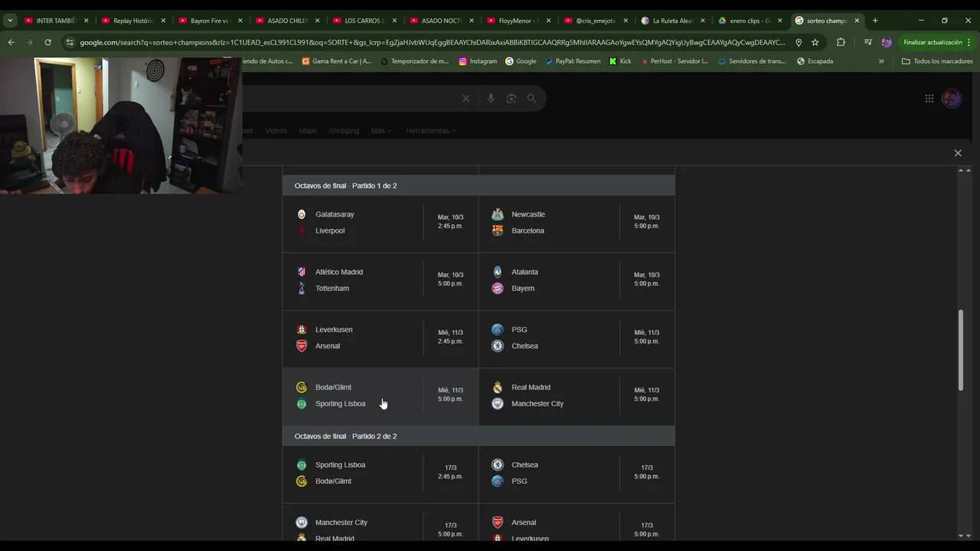Open the Instagram bookmark
This screenshot has width=980, height=551.
478,61
